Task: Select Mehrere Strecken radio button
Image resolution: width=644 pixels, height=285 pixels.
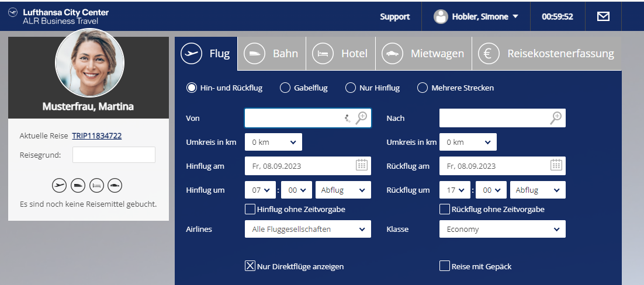Action: [x=422, y=88]
